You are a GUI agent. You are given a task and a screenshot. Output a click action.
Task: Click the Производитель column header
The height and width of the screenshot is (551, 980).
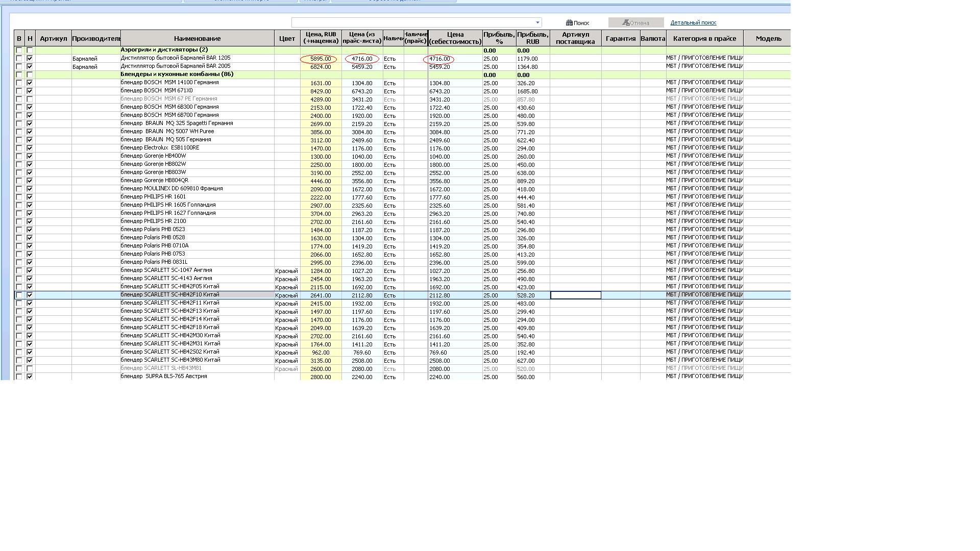tap(96, 38)
